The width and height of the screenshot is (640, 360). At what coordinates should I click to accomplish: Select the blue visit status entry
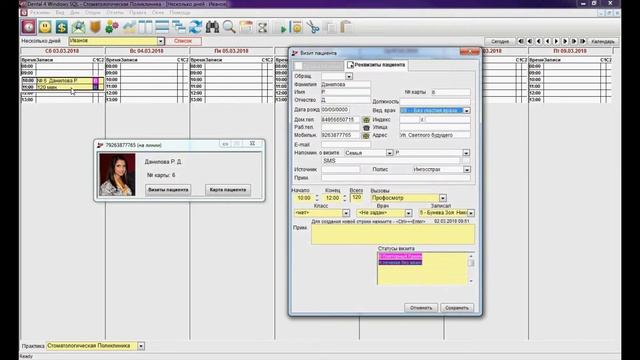pos(400,262)
